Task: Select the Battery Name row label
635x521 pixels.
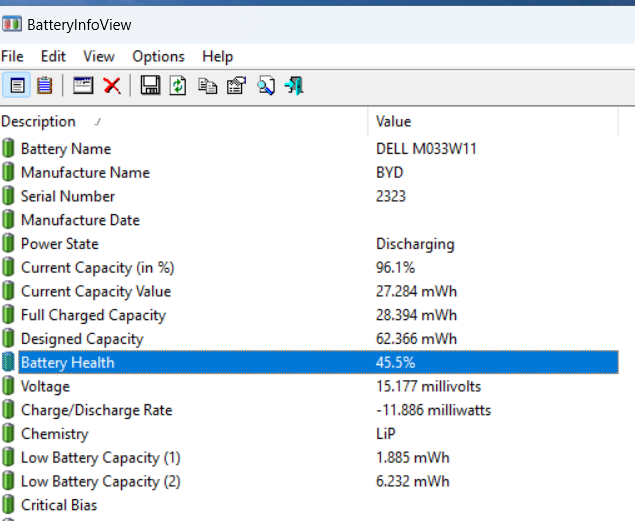Action: point(66,149)
